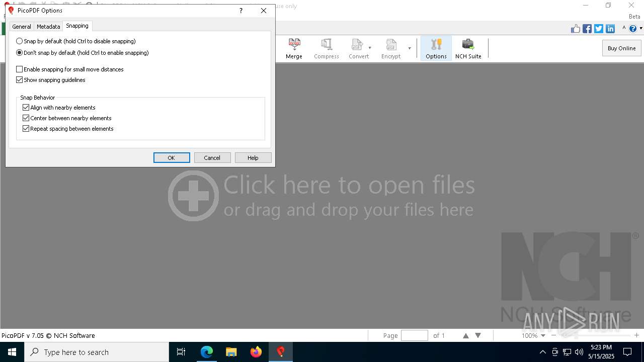
Task: Click the Merge toolbar icon
Action: 294,48
